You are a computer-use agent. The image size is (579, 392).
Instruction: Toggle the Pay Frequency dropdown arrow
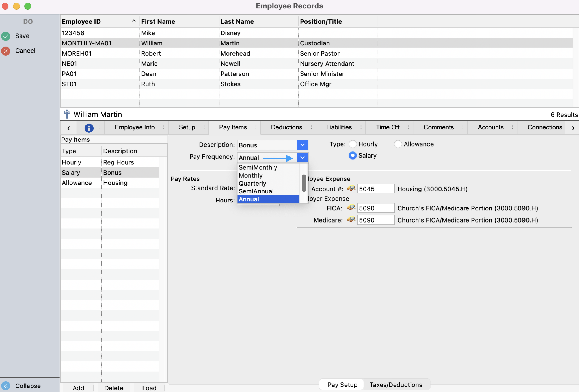pos(302,158)
